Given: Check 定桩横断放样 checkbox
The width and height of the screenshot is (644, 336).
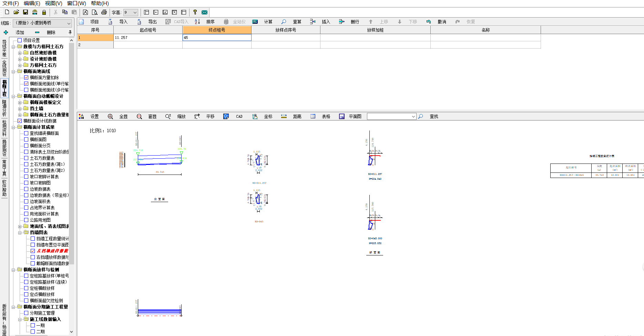Looking at the screenshot, I should click(26, 288).
